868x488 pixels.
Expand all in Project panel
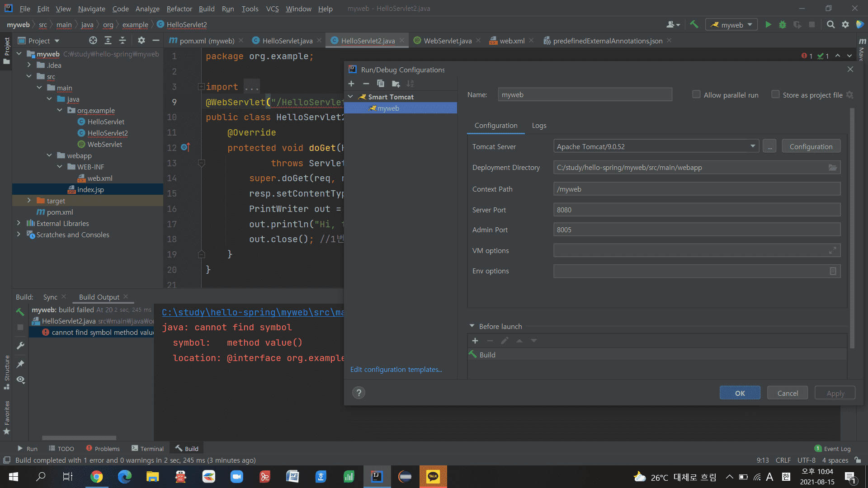108,41
